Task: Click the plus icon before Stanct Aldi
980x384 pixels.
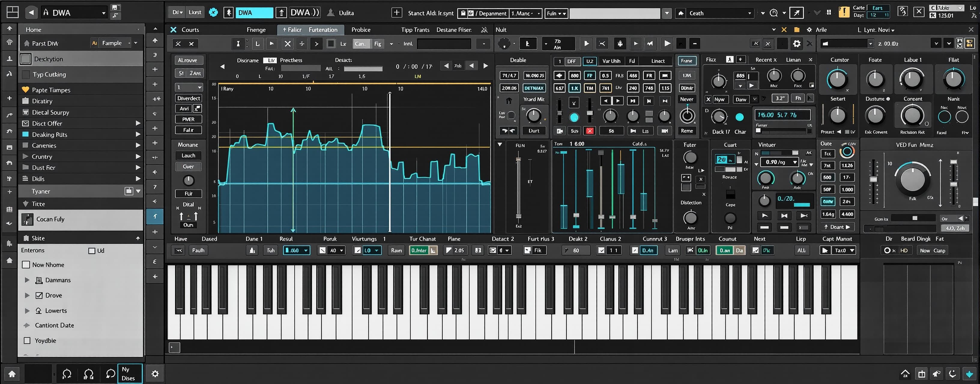Action: pyautogui.click(x=397, y=13)
